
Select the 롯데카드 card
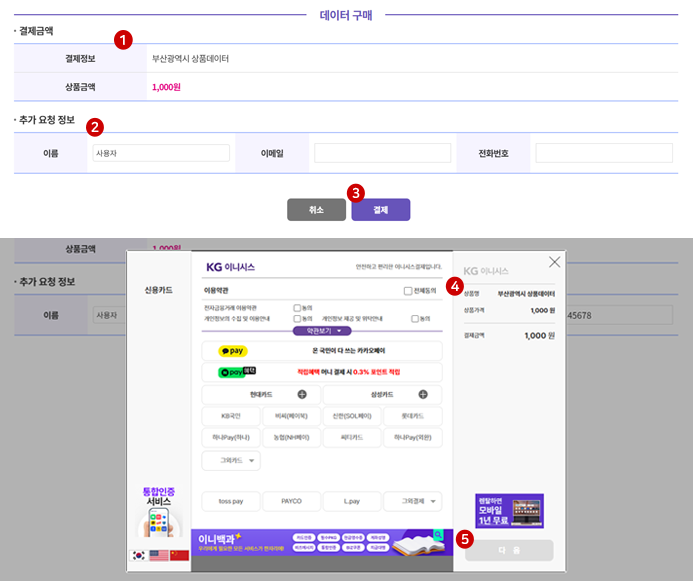(413, 416)
